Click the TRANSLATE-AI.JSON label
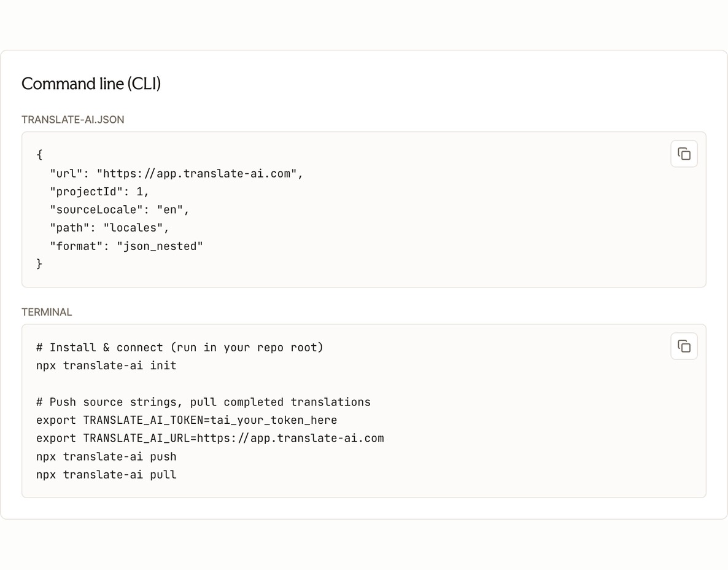The image size is (728, 570). 73,119
